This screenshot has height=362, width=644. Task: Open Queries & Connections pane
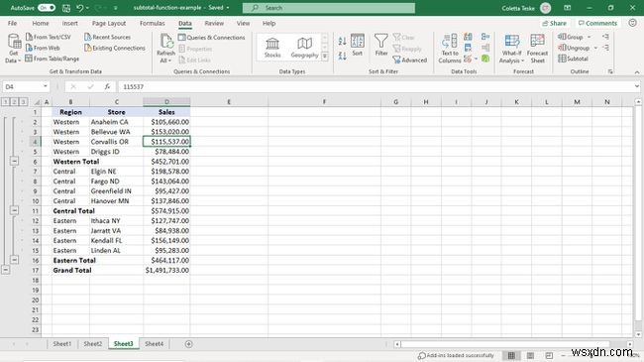(211, 38)
